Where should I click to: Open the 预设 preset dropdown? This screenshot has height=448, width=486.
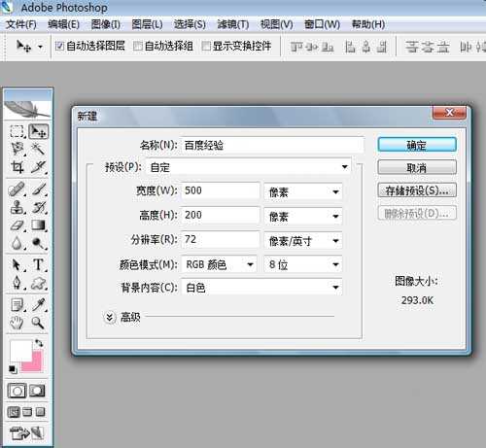(x=248, y=167)
